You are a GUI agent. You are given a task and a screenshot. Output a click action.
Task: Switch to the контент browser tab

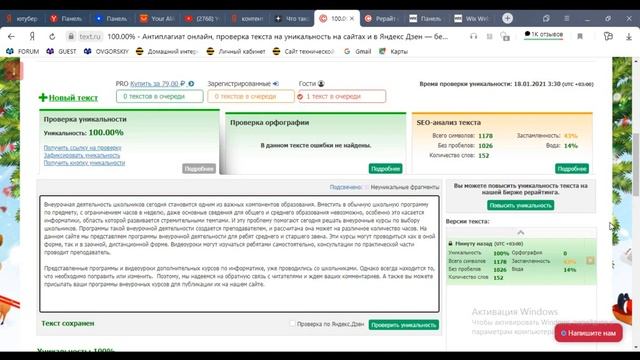tap(247, 18)
